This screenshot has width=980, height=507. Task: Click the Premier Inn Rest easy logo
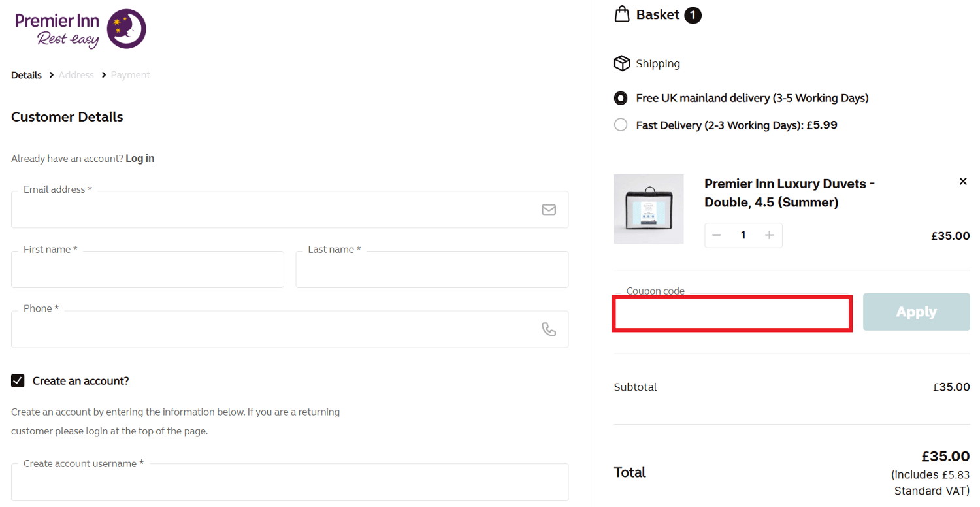click(80, 29)
